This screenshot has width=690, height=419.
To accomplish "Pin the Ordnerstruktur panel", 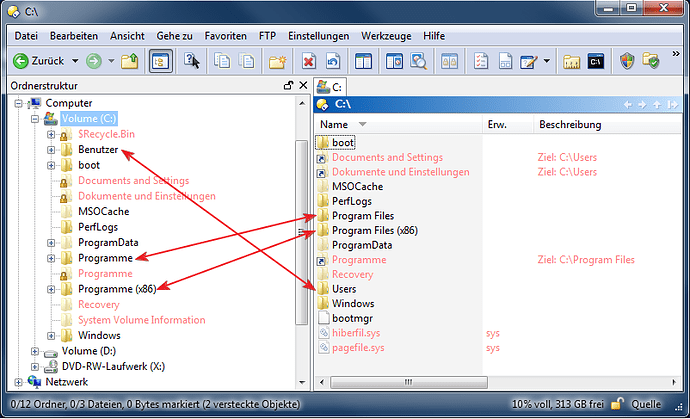I will coord(288,86).
